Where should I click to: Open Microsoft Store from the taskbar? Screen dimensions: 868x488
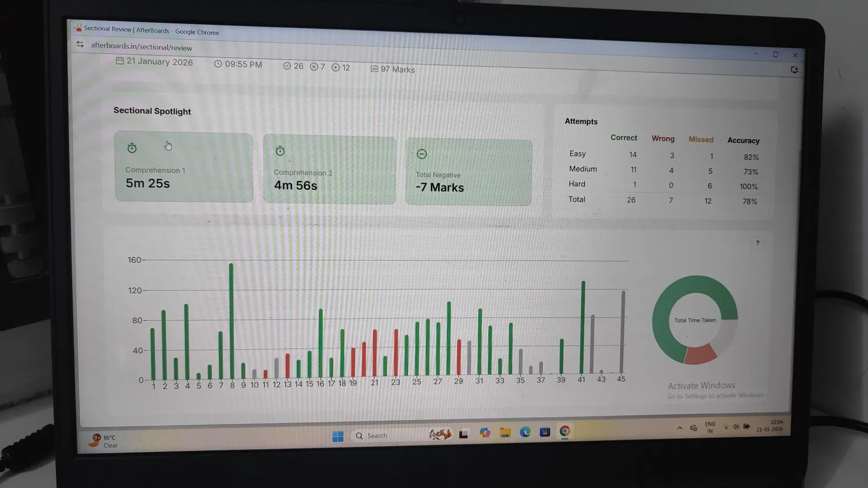545,432
